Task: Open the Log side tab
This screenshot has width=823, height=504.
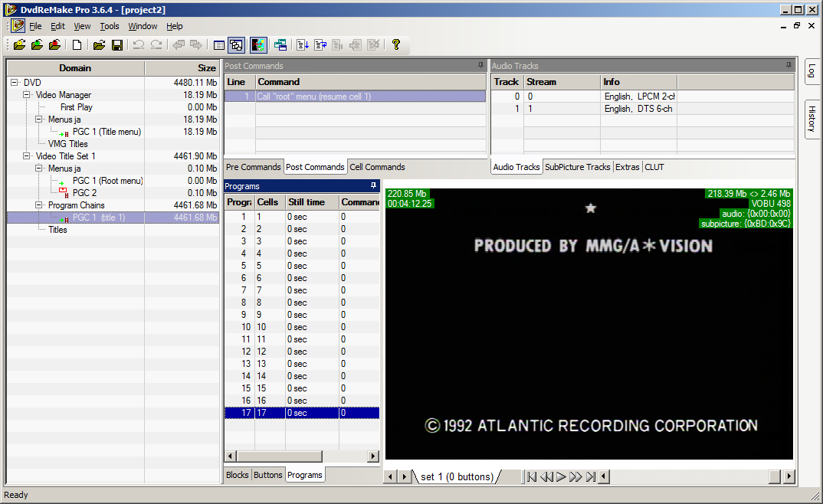Action: pos(812,70)
